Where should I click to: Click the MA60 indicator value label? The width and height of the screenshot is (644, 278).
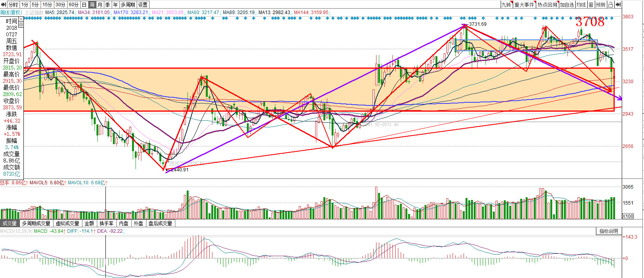pos(203,12)
